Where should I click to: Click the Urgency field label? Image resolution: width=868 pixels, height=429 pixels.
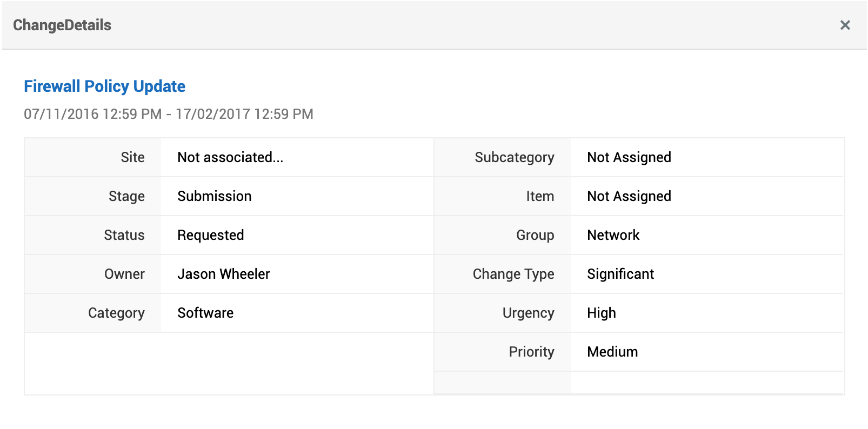[x=528, y=313]
